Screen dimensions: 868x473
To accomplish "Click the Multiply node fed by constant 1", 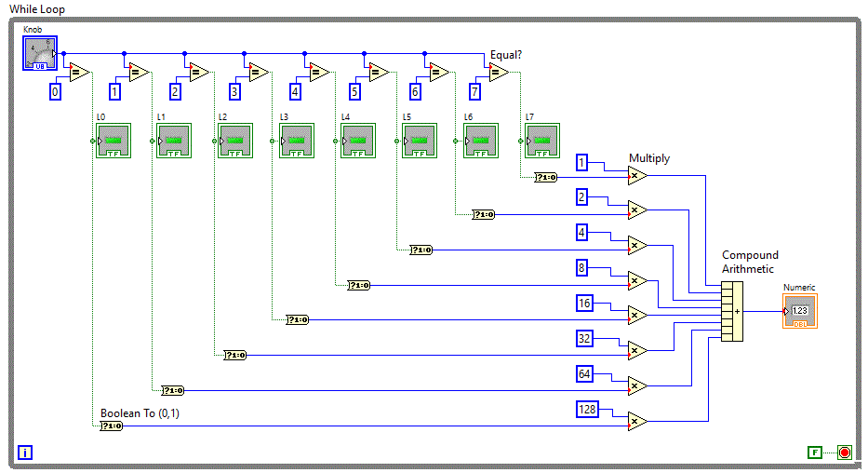I will tap(636, 175).
